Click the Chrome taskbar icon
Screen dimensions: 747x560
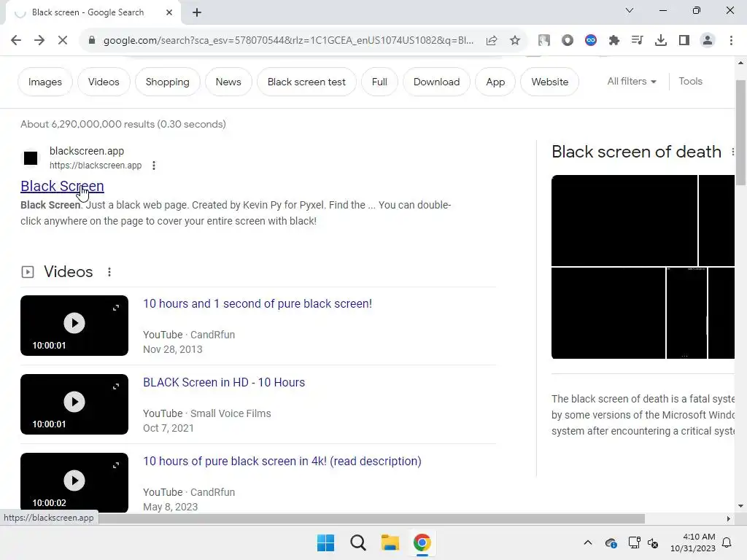422,542
